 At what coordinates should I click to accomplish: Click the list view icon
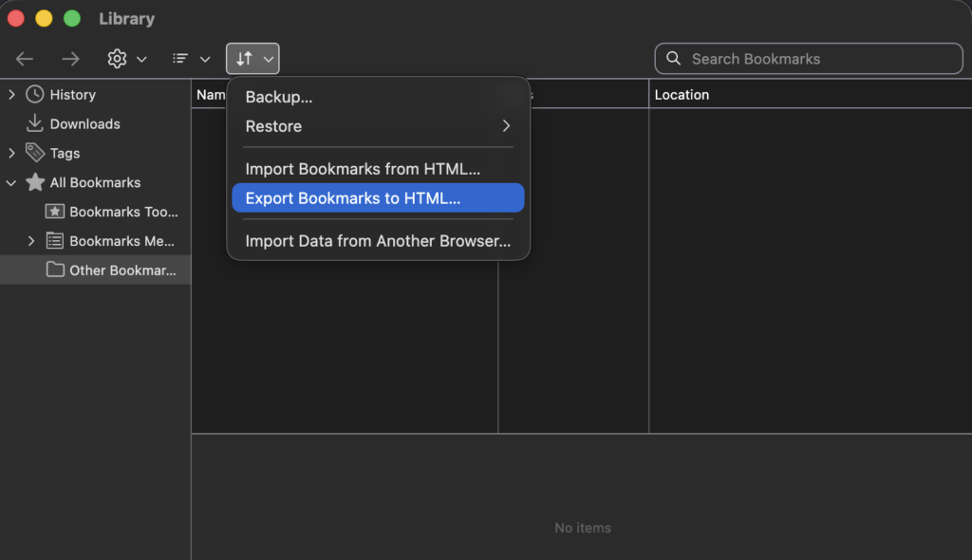pyautogui.click(x=180, y=58)
